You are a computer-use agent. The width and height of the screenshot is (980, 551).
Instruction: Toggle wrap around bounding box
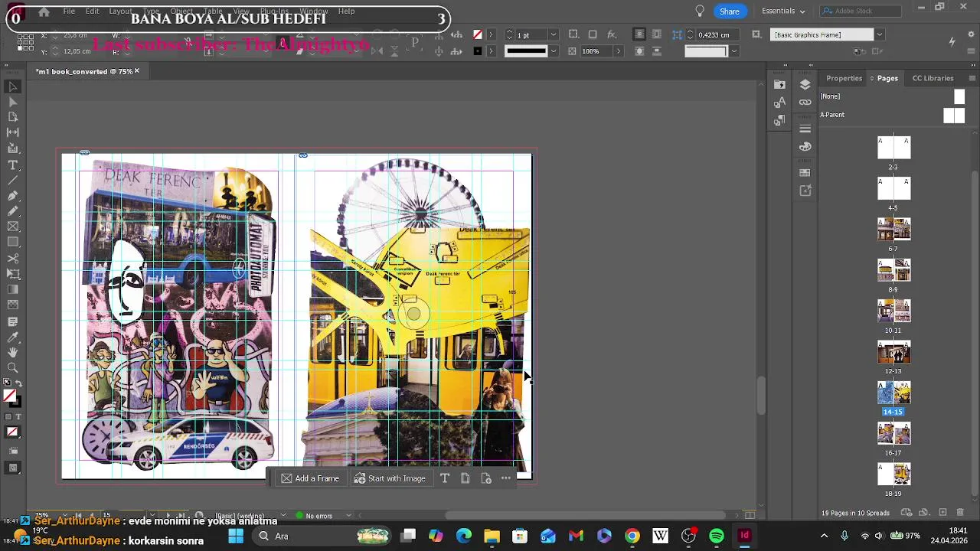657,34
